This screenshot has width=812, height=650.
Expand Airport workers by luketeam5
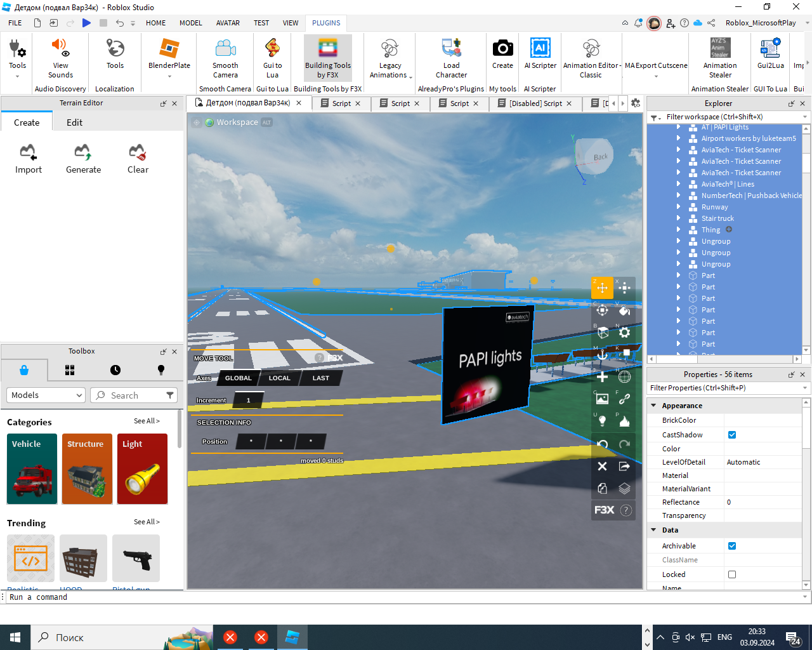(678, 138)
